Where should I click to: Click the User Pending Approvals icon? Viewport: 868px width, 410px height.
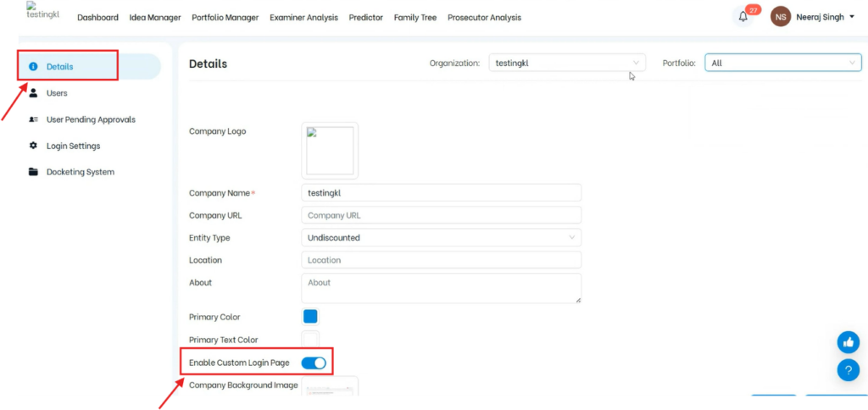[33, 119]
